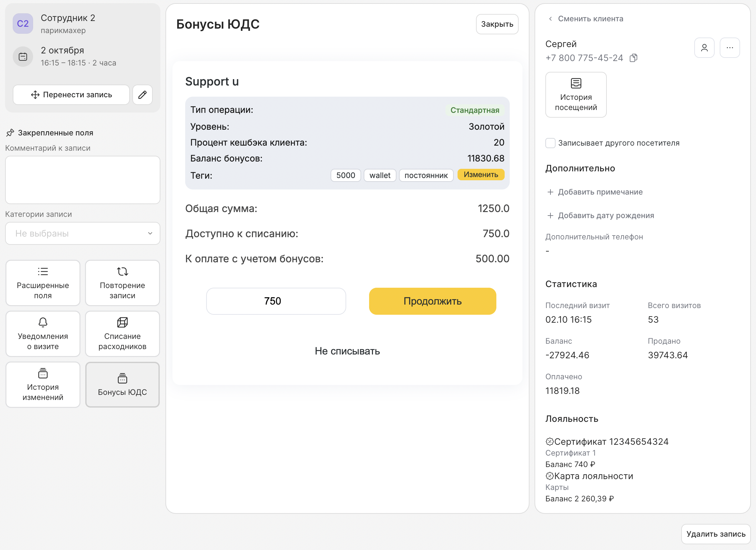Click the Сертификат 12345654324 entry
The width and height of the screenshot is (756, 550).
pos(607,442)
